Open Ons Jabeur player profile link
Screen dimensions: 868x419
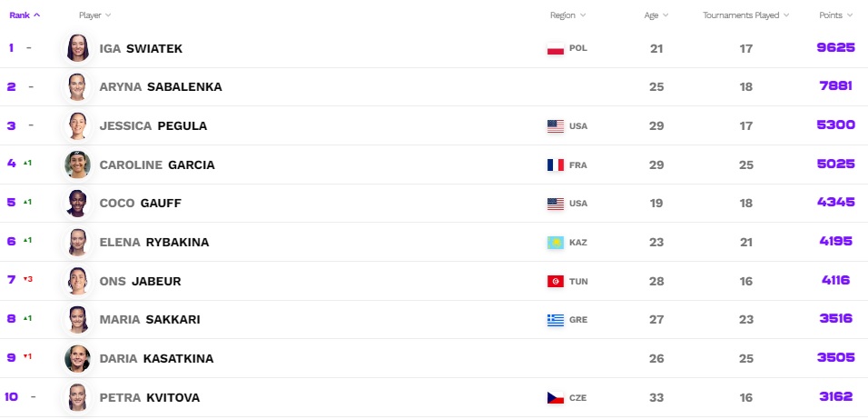pyautogui.click(x=140, y=281)
